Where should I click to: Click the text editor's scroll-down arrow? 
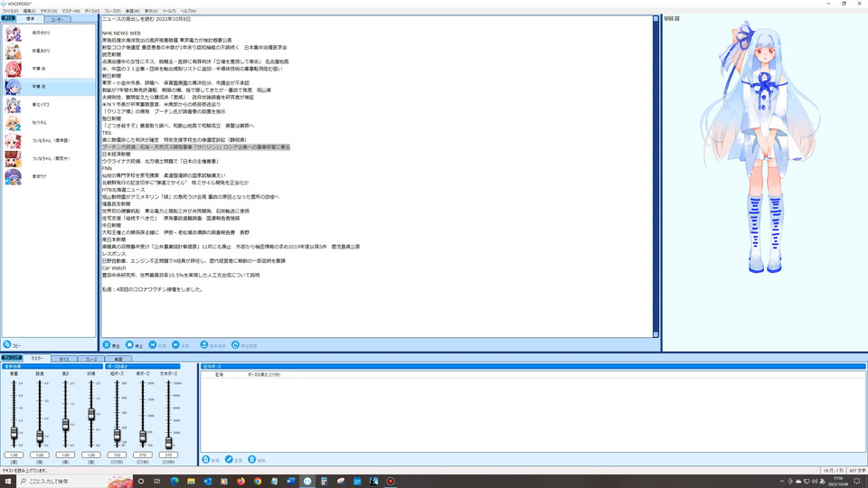tap(656, 334)
